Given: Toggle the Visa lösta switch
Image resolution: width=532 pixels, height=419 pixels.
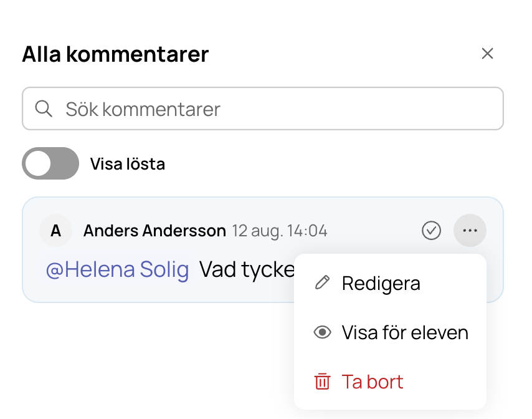Looking at the screenshot, I should coord(50,163).
